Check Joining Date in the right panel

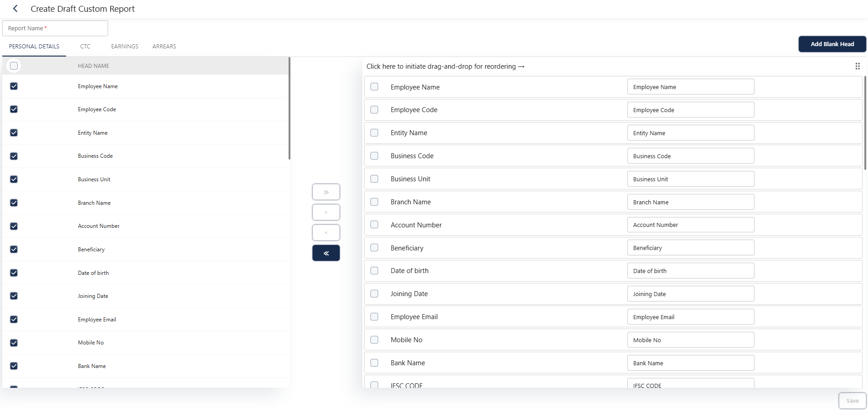pos(375,294)
